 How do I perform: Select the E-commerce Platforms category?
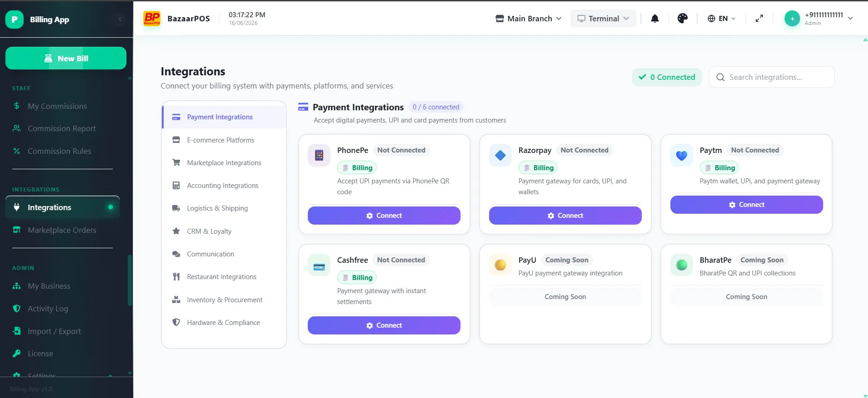(x=224, y=140)
